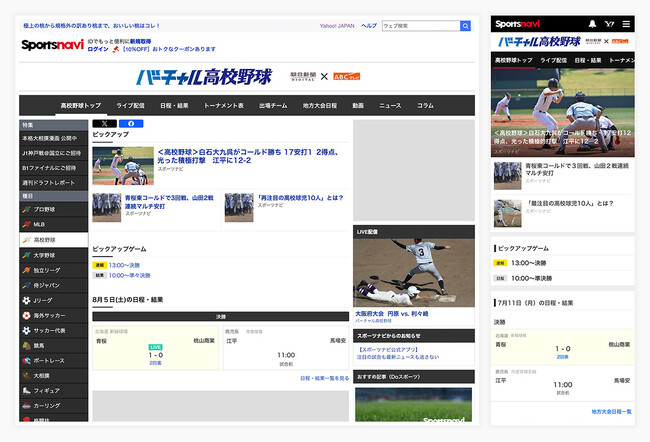
Task: Click the 高校野球 icon in the highlighted sidebar row
Action: click(27, 240)
